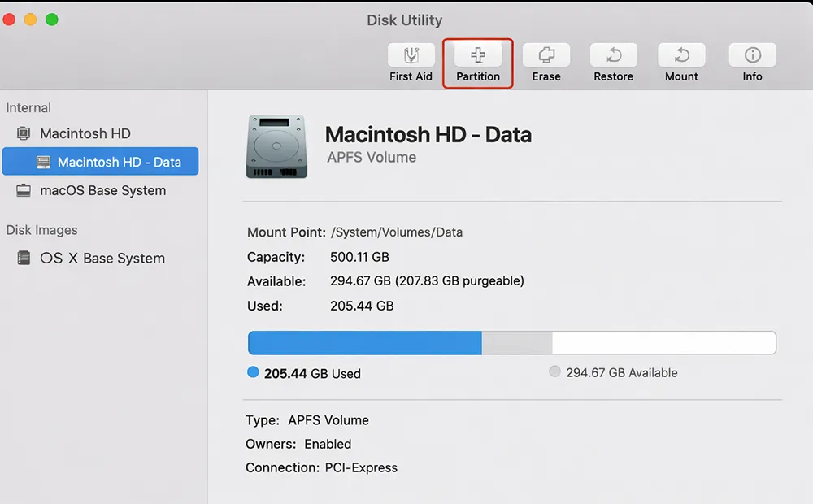Collapse the Internal section in the sidebar

pos(28,107)
